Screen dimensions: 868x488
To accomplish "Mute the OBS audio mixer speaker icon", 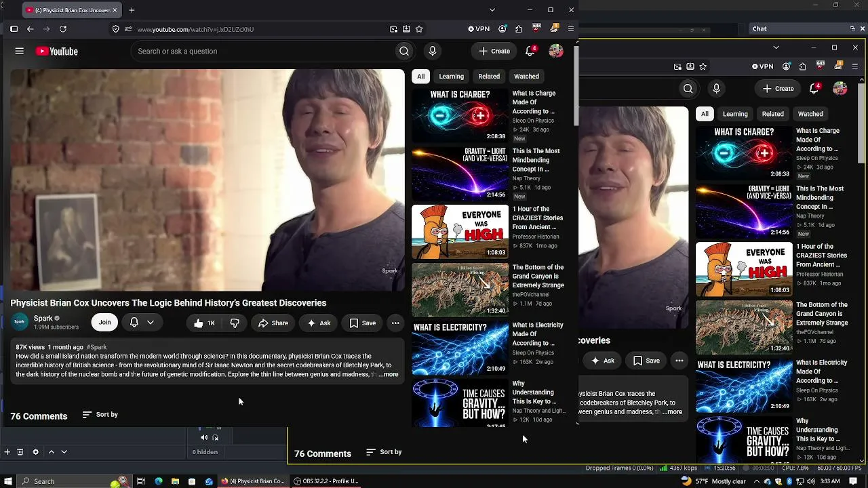I will pos(204,438).
